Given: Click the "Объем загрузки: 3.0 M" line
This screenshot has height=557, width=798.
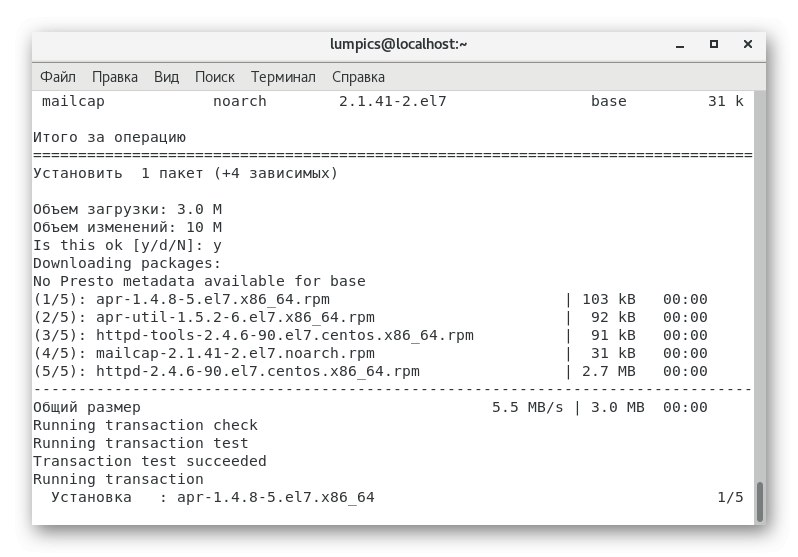Looking at the screenshot, I should tap(127, 209).
